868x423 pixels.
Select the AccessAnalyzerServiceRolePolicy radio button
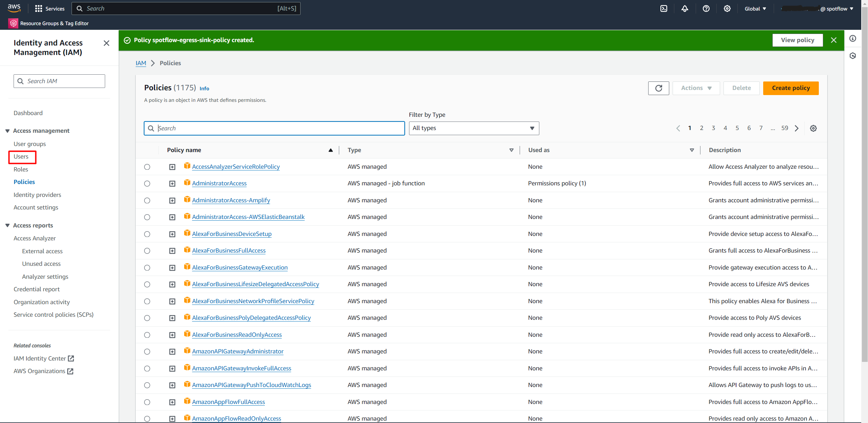[147, 167]
